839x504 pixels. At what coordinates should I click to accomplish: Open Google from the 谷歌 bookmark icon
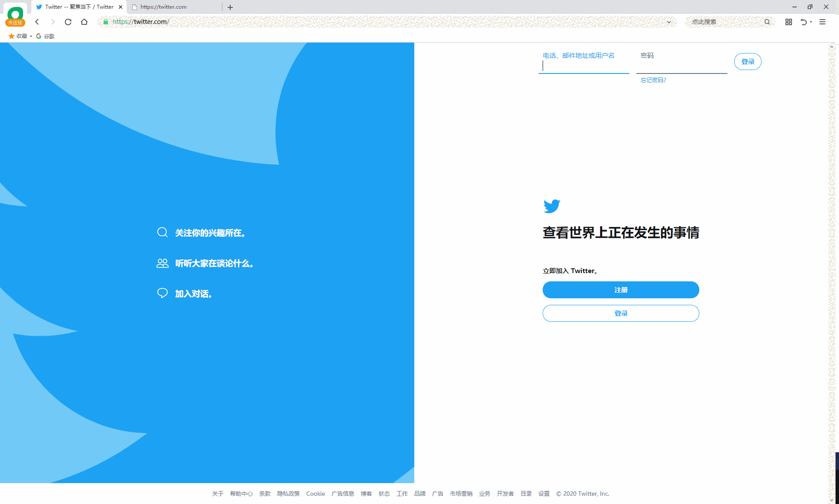tap(39, 36)
